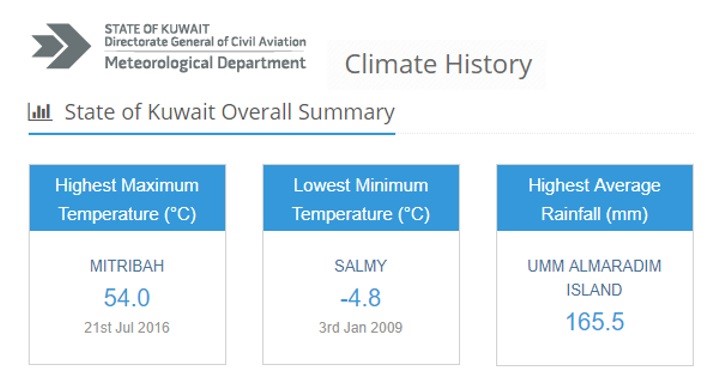Click the double-chevron Meteorological Department logo

[61, 46]
